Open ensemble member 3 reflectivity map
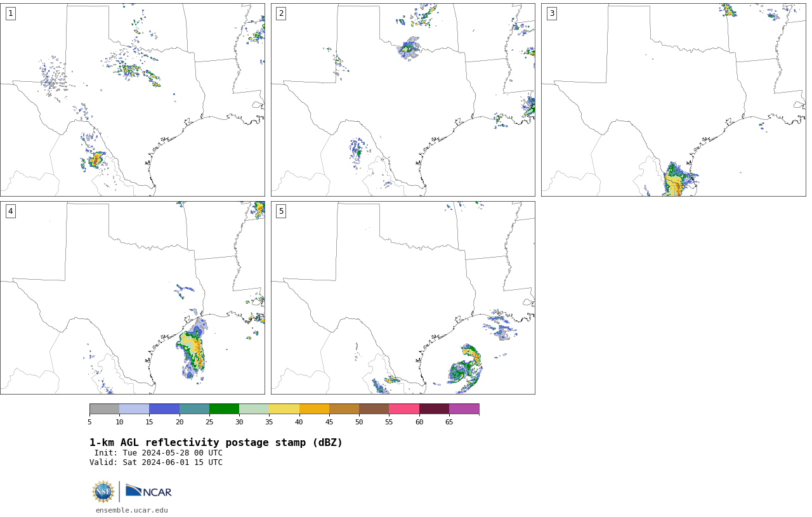Viewport: 812px width, 517px height. [x=674, y=100]
